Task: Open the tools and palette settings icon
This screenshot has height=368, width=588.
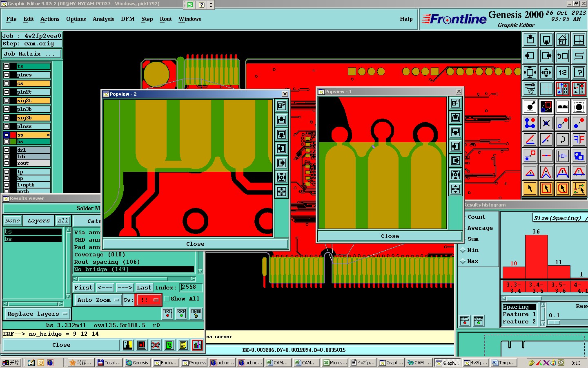Action: pyautogui.click(x=530, y=89)
